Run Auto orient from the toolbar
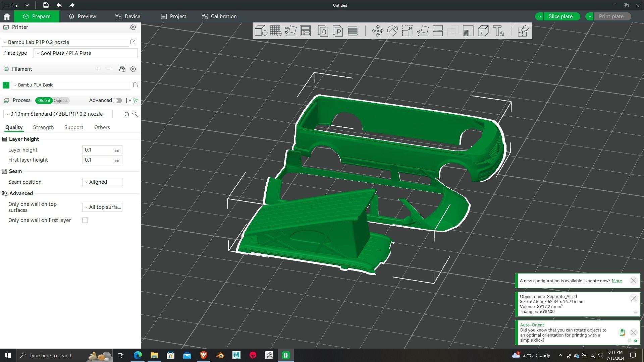Screen dimensions: 644x362 tap(290, 31)
